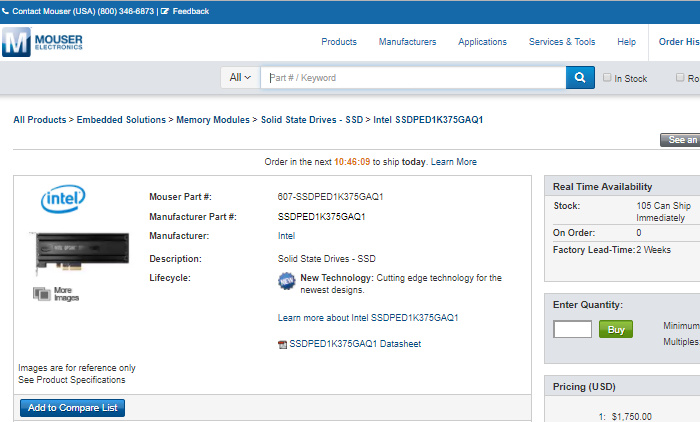Open the Embedded Solutions breadcrumb

[121, 120]
